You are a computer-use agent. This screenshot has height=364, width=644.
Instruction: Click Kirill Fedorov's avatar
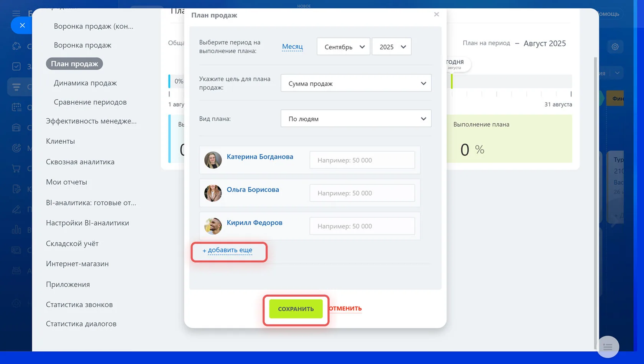pyautogui.click(x=213, y=226)
